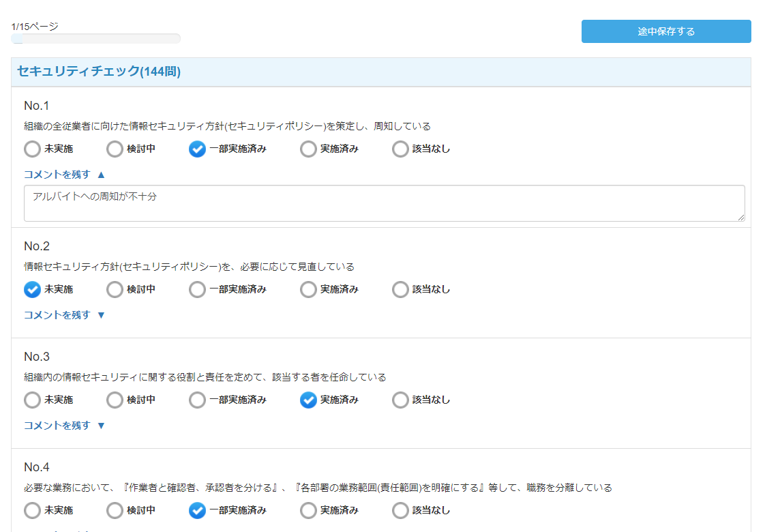Click the page progress bar
This screenshot has width=765, height=532.
pyautogui.click(x=95, y=39)
